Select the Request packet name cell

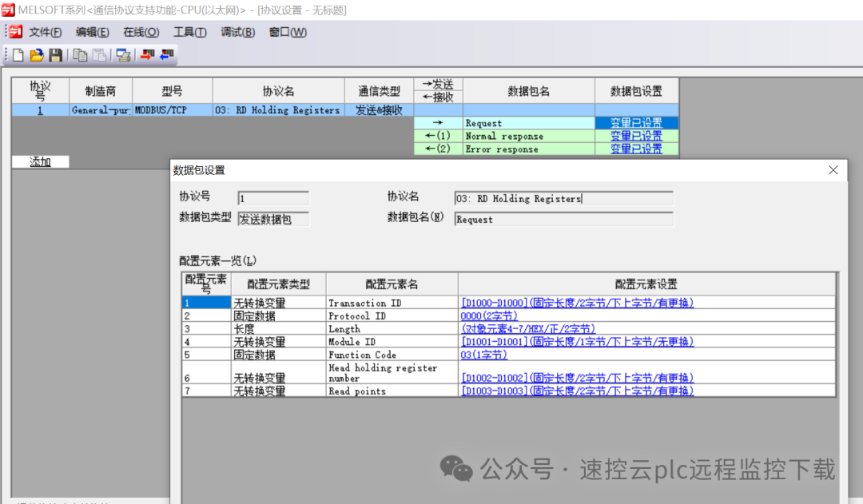529,123
